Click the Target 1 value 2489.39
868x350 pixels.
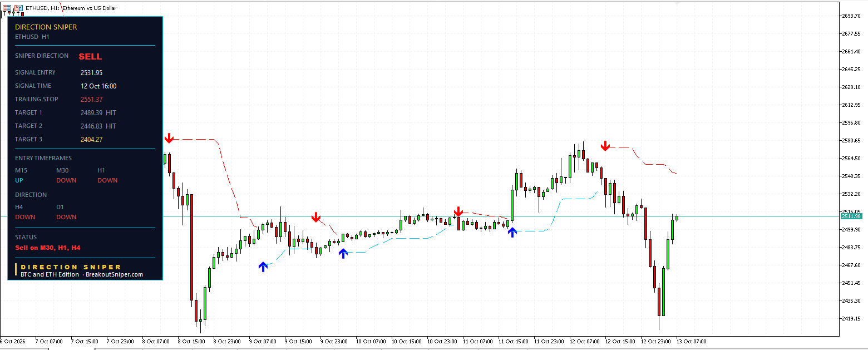coord(91,112)
